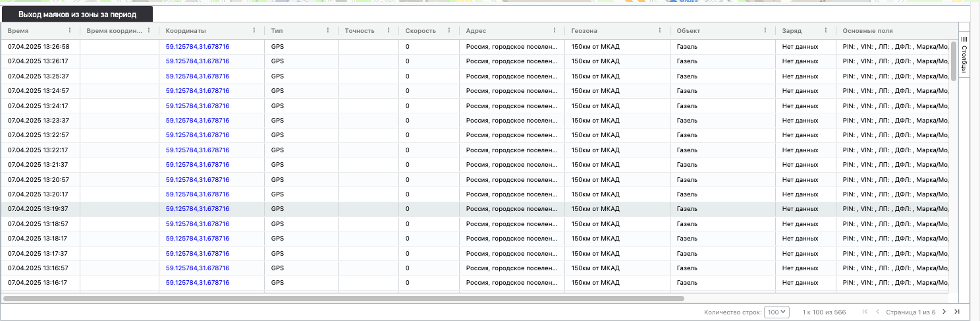980x321 pixels.
Task: Click Газель cell in 13:21:37 row
Action: pyautogui.click(x=722, y=164)
